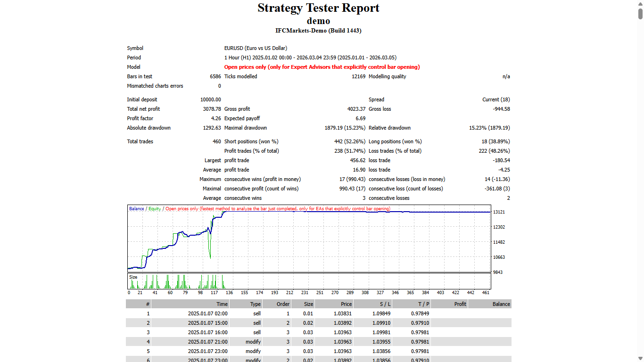Click the 'Balance' legend label on the chart
Screen dimensions: 644x362
click(137, 208)
